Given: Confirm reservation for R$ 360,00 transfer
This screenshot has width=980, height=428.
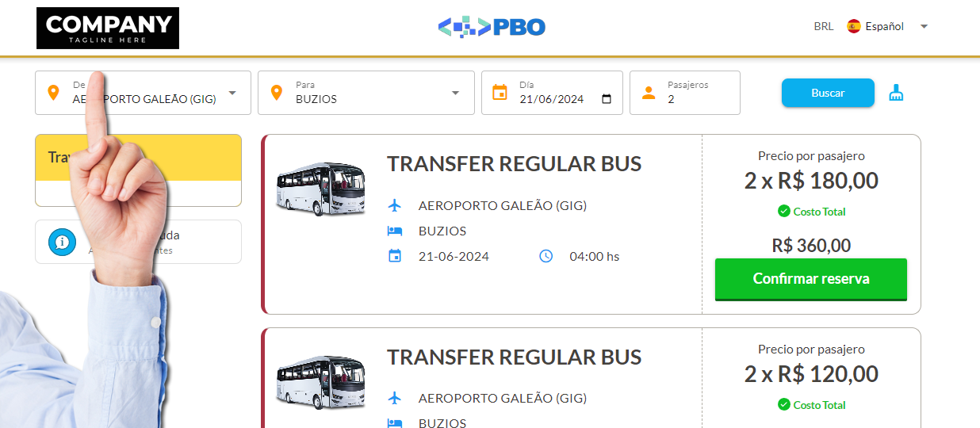Looking at the screenshot, I should point(810,279).
